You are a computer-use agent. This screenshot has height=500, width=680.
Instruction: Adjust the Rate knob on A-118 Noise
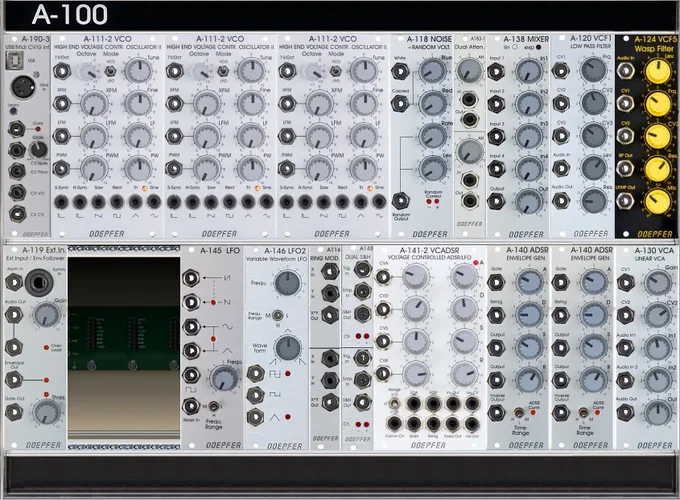point(432,136)
